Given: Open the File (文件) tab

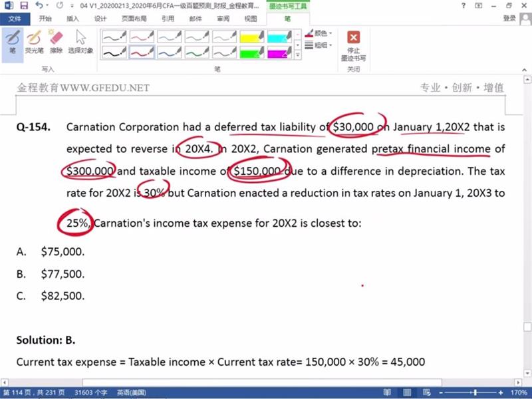Looking at the screenshot, I should click(14, 19).
